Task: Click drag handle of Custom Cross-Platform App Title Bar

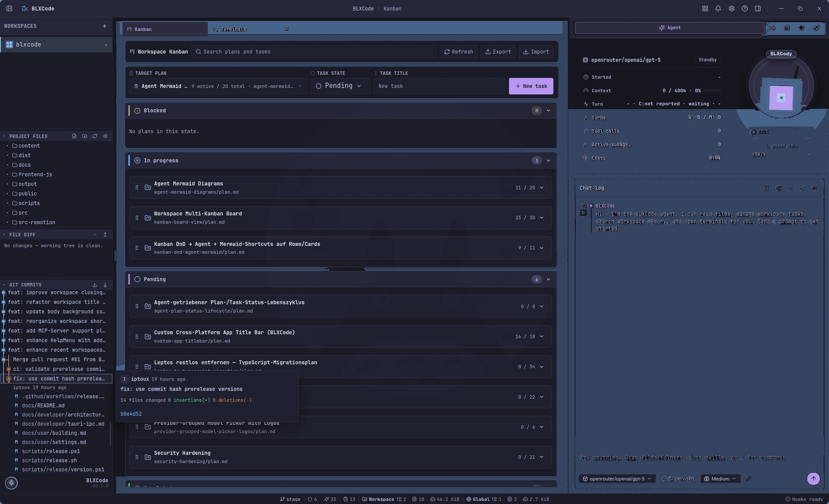Action: pos(137,336)
